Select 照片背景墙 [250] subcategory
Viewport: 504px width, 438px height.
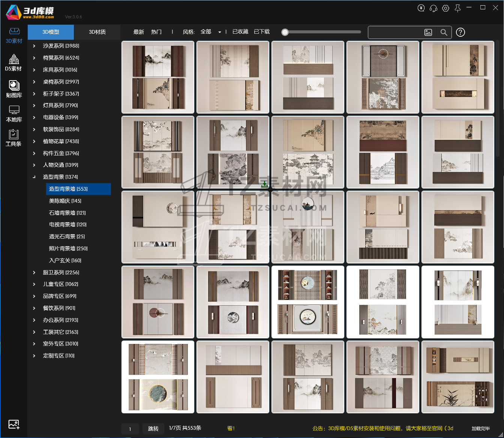68,248
